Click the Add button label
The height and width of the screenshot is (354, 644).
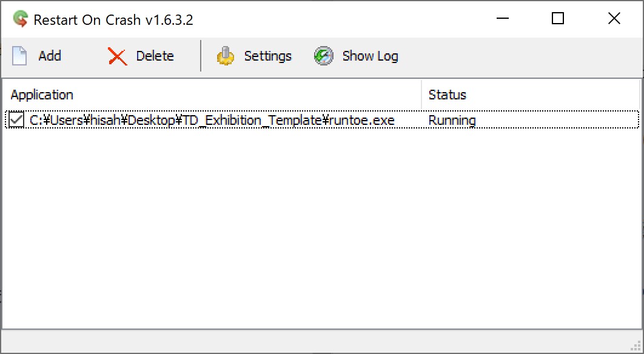[49, 56]
